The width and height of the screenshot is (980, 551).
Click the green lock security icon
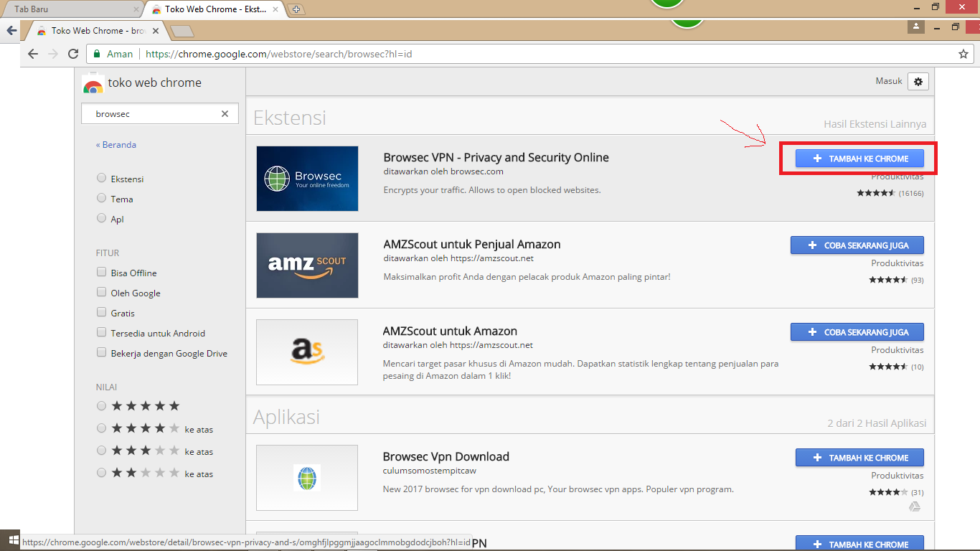click(x=97, y=54)
